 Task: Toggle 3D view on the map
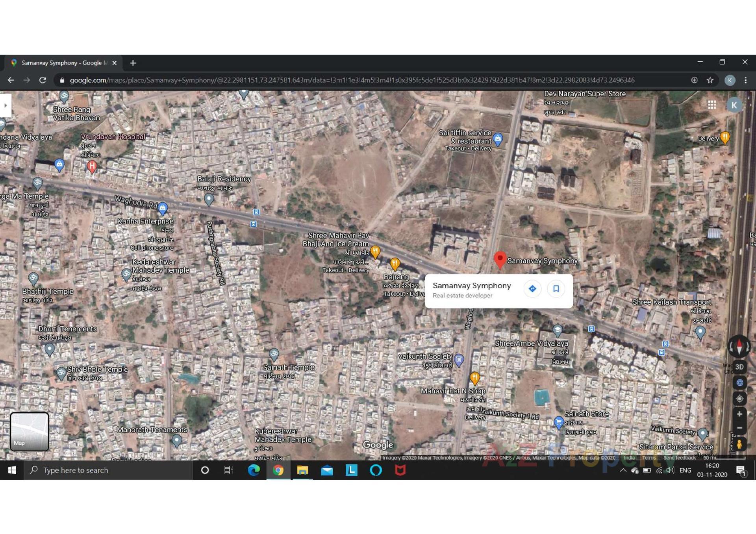tap(739, 366)
